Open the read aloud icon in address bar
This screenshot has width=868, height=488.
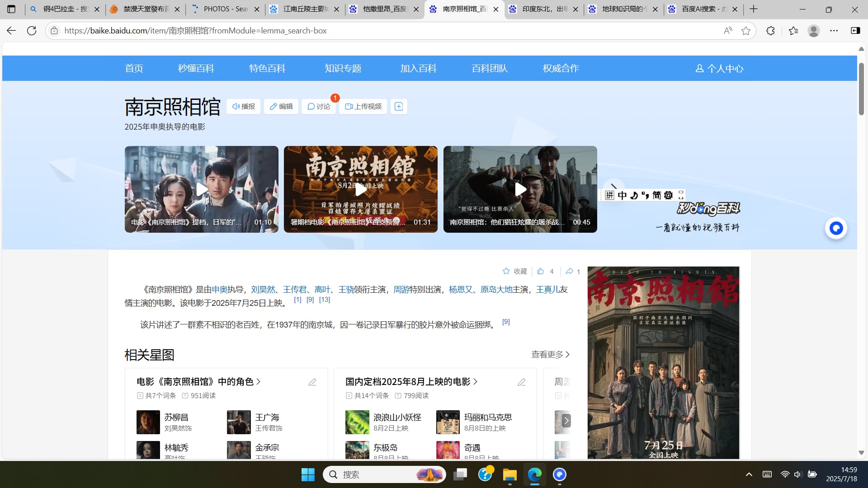coord(728,31)
